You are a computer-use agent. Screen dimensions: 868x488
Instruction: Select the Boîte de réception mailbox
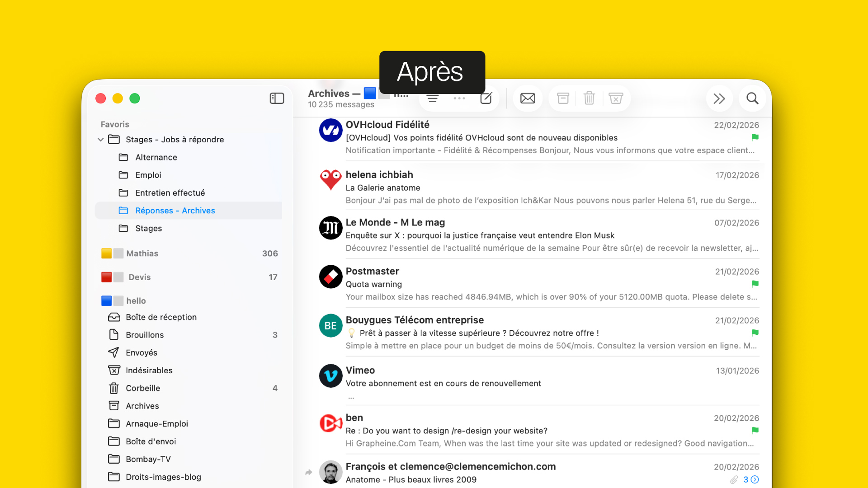click(161, 317)
